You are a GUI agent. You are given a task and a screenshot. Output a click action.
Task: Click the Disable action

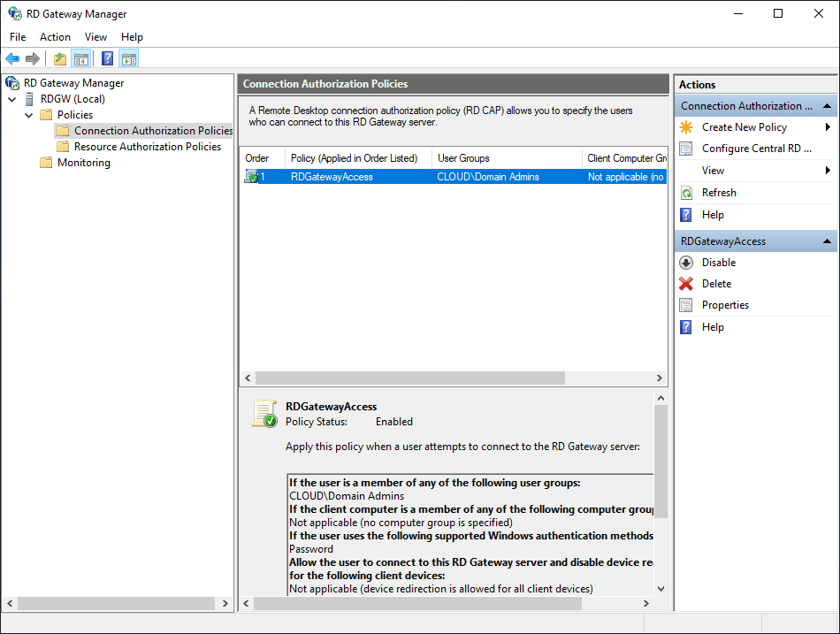[x=719, y=263]
